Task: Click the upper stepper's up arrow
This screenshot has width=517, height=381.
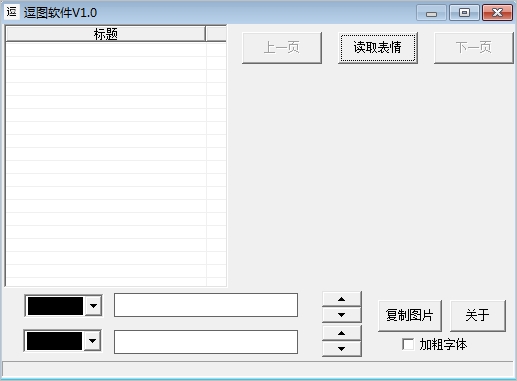Action: coord(342,299)
